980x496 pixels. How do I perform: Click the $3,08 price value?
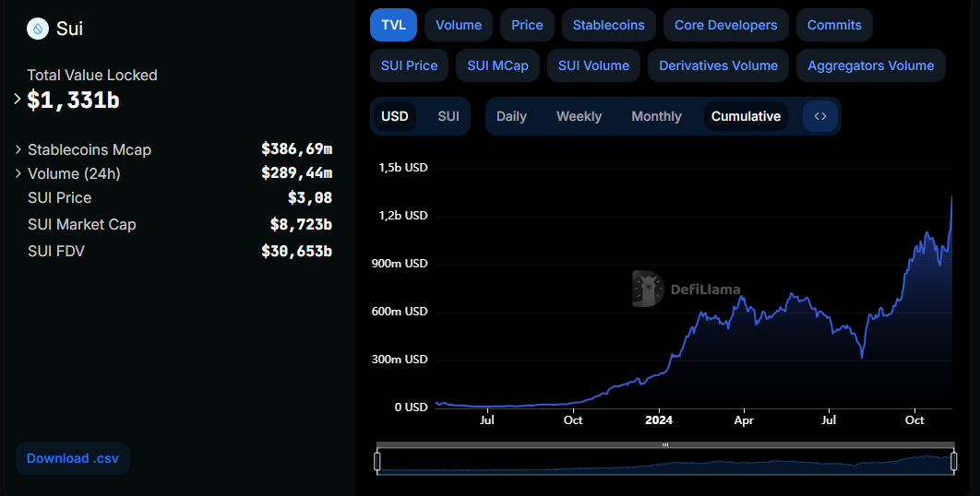click(x=310, y=198)
